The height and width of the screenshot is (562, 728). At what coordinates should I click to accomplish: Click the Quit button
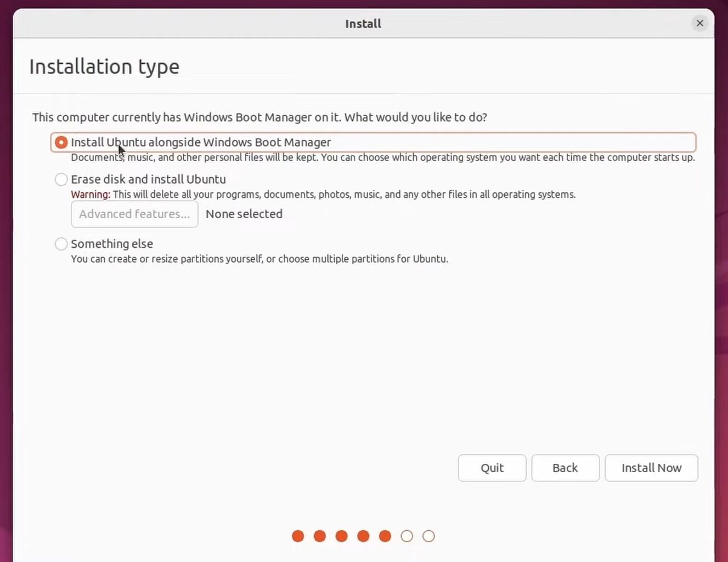492,468
